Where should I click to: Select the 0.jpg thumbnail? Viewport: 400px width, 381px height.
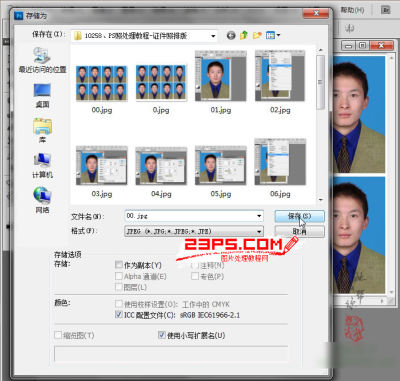point(161,83)
